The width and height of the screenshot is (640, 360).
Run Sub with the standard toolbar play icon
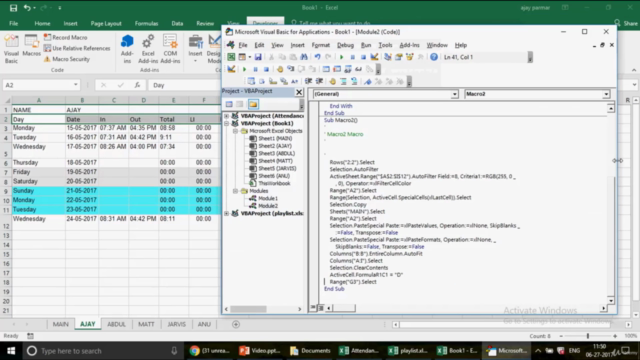342,57
